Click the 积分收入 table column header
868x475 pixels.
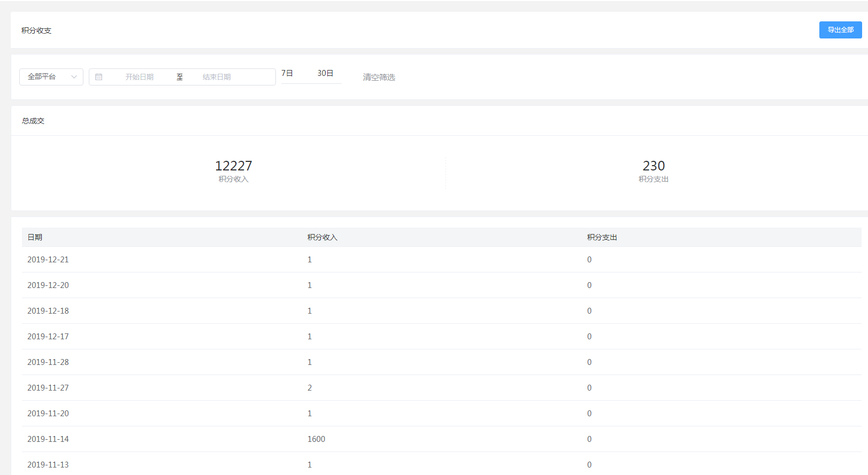[x=322, y=237]
